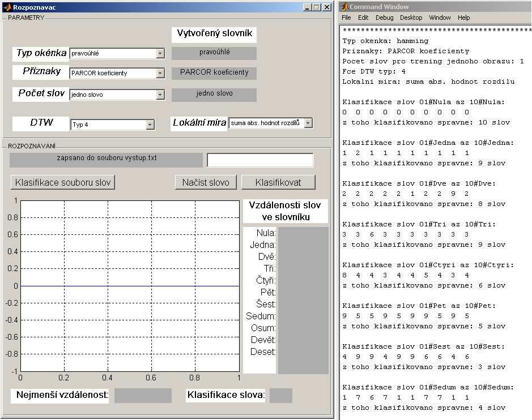Minimize the Rozpoznavac window
This screenshot has width=532, height=420.
[x=308, y=7]
